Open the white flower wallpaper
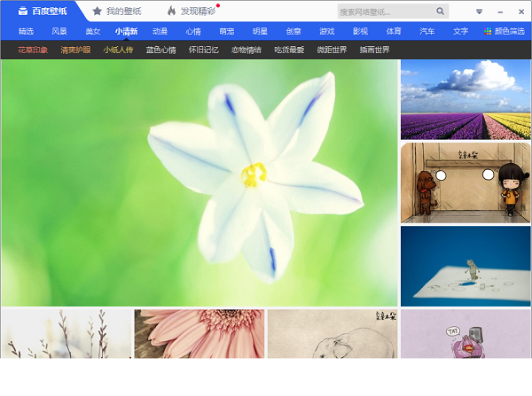 [199, 183]
